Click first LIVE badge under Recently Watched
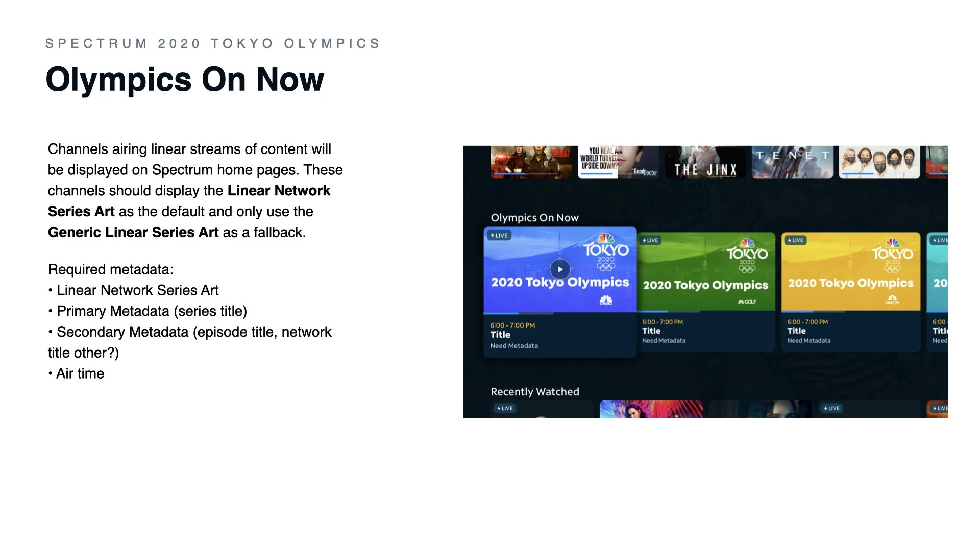 coord(504,408)
